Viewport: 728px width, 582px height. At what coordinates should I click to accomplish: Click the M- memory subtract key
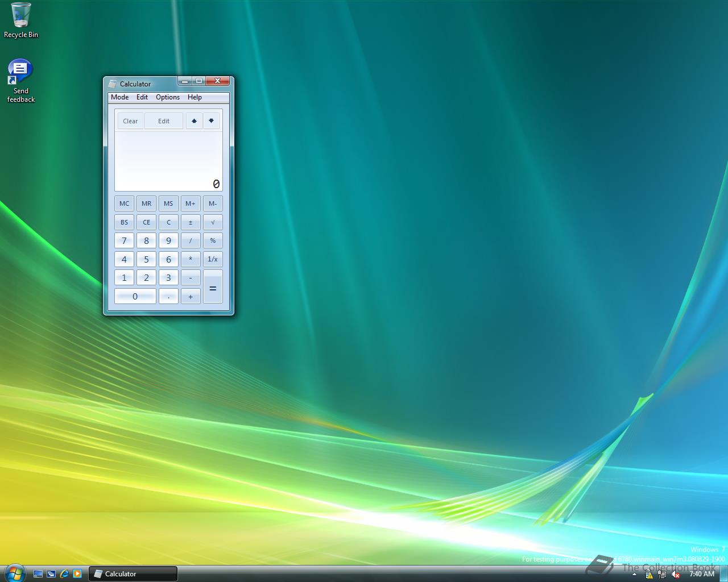pyautogui.click(x=213, y=203)
